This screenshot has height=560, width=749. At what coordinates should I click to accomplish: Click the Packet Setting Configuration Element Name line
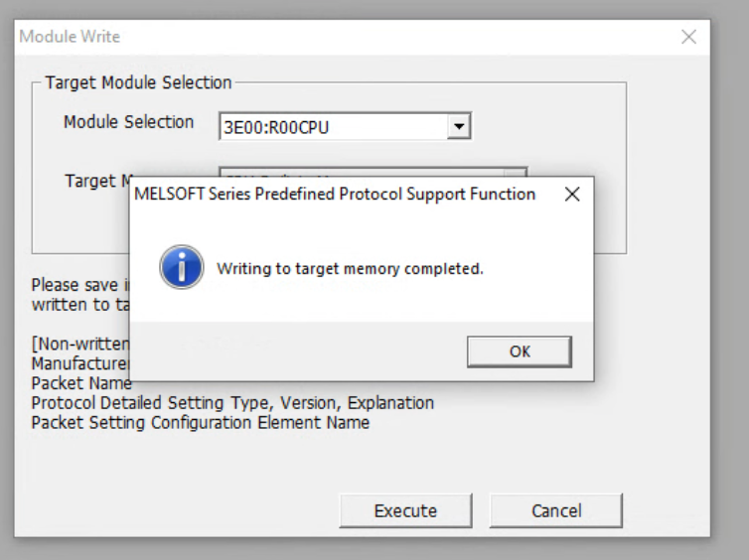pyautogui.click(x=201, y=423)
